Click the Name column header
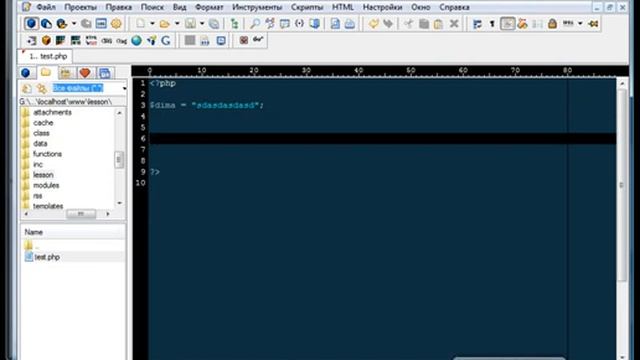Viewport: 640px width, 360px height. tap(73, 232)
